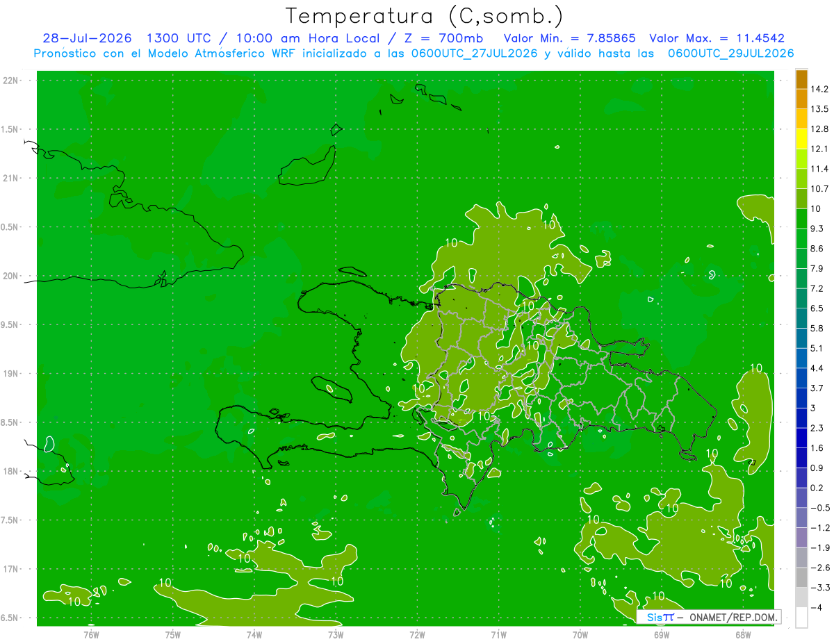834x644 pixels.
Task: Click the "7.9" color scale value
Action: tap(817, 268)
